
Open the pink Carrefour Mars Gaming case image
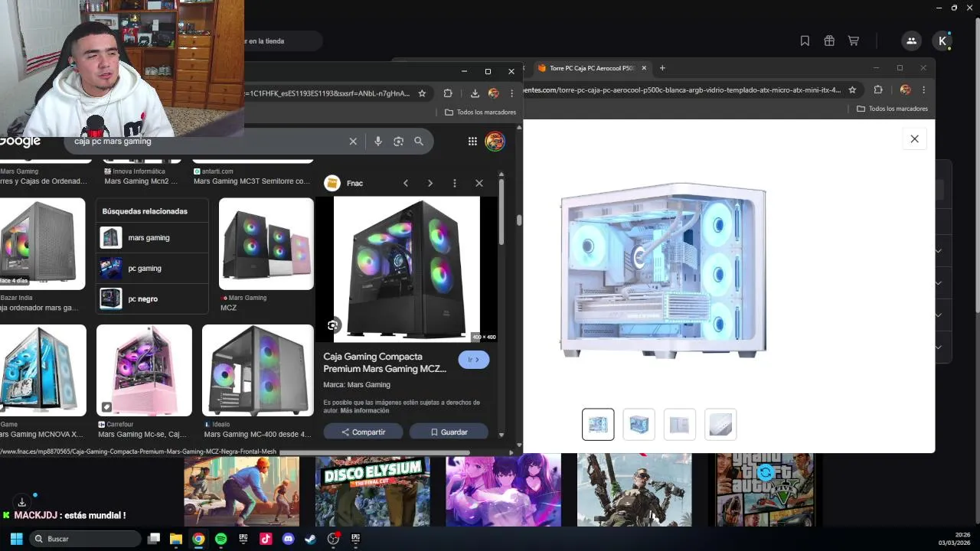click(x=144, y=370)
